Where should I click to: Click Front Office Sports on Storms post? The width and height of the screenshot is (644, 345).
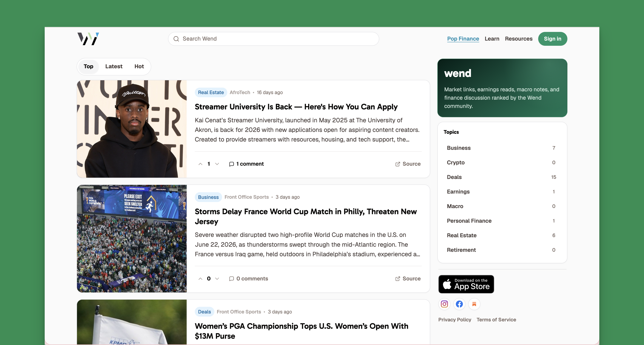(x=246, y=197)
